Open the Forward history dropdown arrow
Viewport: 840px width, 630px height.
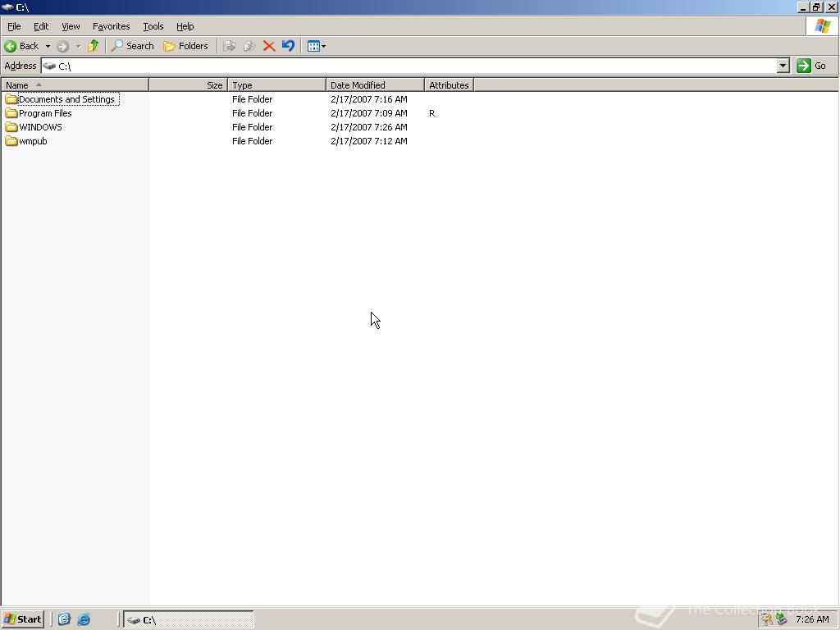tap(78, 46)
